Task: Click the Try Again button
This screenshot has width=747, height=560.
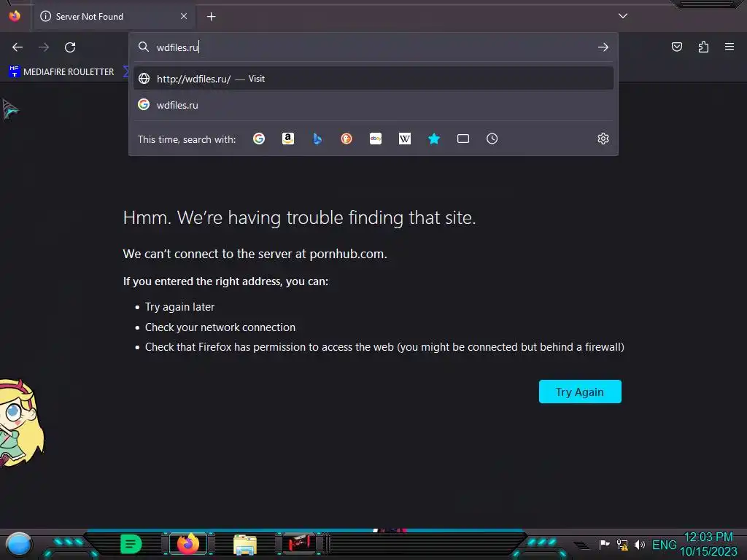Action: point(580,392)
